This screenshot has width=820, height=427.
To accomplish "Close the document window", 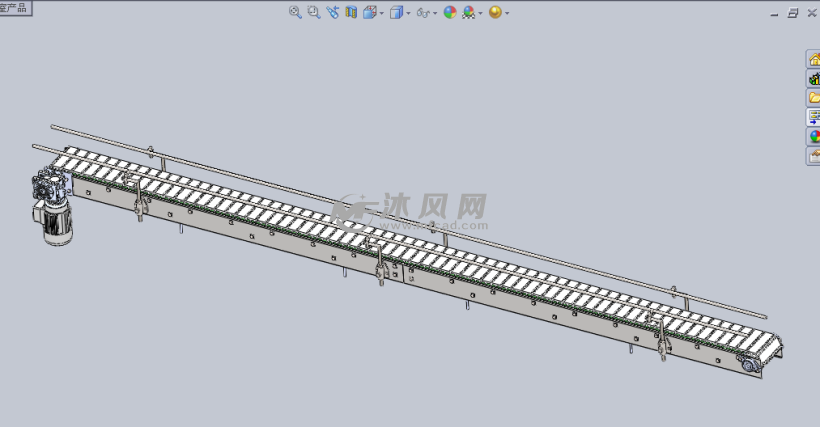I will tap(812, 13).
